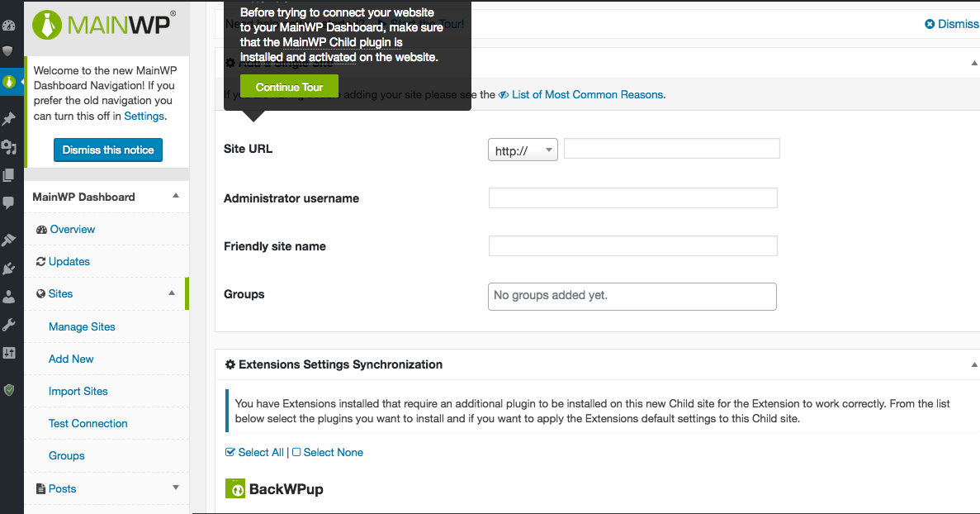Open Overview in MainWP navigation

[73, 230]
